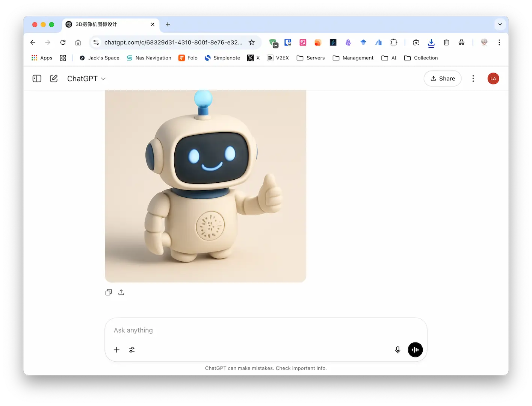
Task: Open the Chrome profile avatar
Action: pos(484,42)
